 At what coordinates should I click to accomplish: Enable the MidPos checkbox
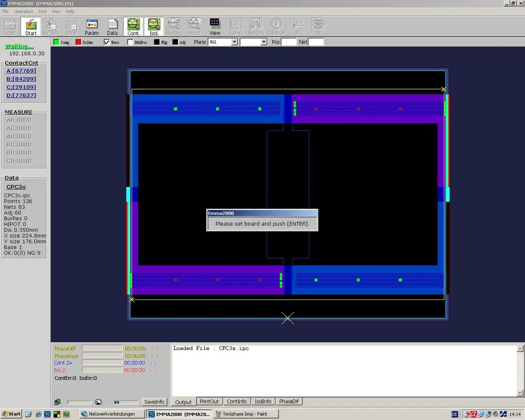coord(130,42)
